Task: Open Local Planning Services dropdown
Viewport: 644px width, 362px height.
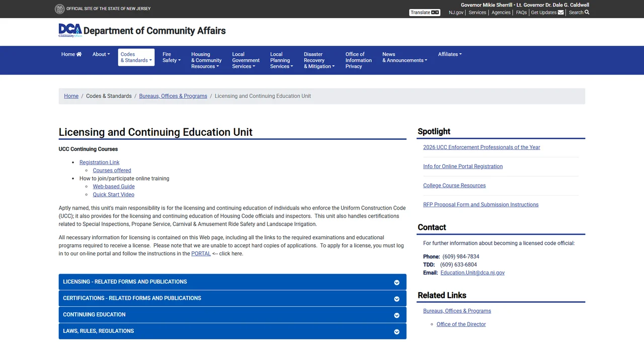Action: [x=282, y=60]
